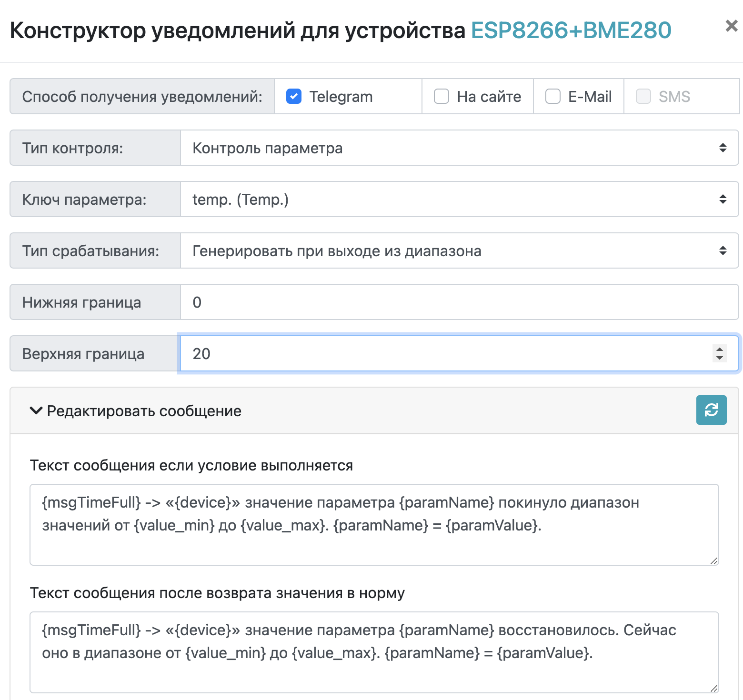Viewport: 743px width, 700px height.
Task: Click the Ключ параметра label
Action: click(x=84, y=200)
